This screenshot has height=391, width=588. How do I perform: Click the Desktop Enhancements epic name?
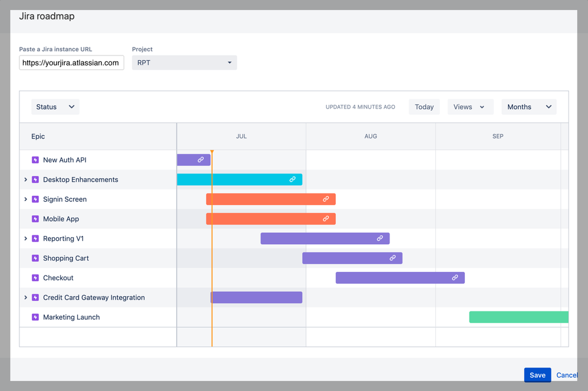[x=81, y=179]
